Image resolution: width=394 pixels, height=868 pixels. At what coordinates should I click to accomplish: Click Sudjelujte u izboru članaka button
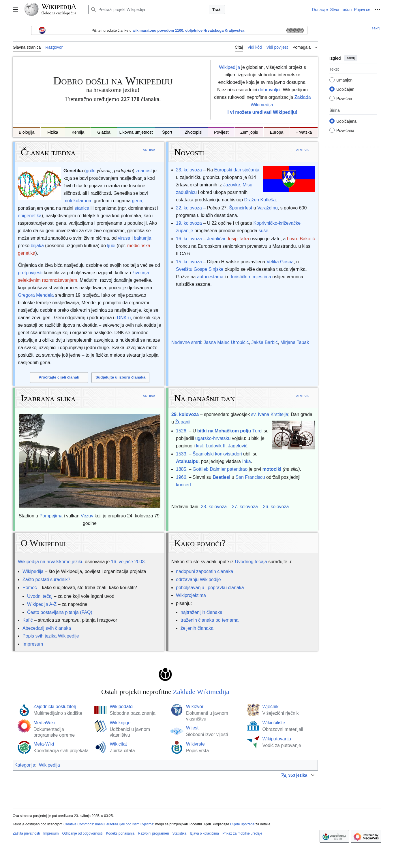tap(121, 377)
